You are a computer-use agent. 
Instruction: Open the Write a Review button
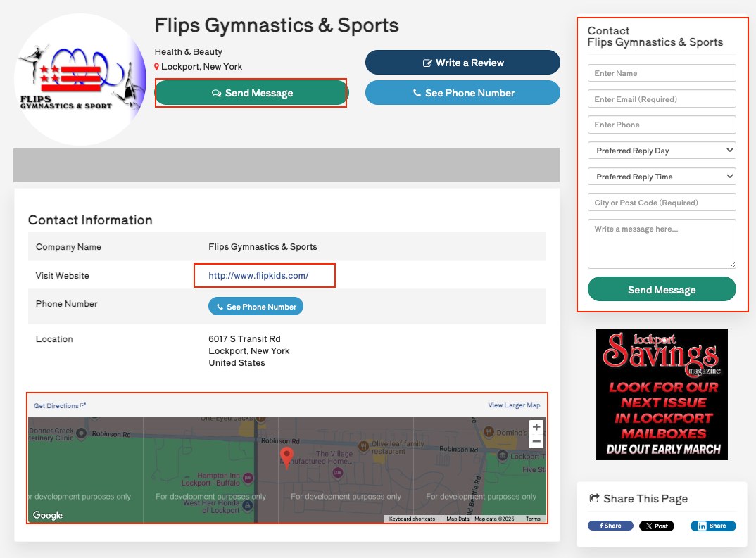tap(463, 63)
